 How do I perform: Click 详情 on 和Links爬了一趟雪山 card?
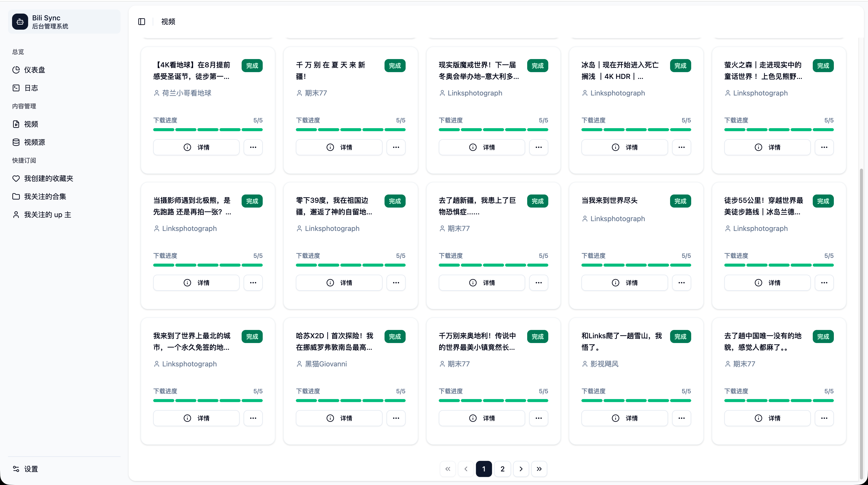624,418
